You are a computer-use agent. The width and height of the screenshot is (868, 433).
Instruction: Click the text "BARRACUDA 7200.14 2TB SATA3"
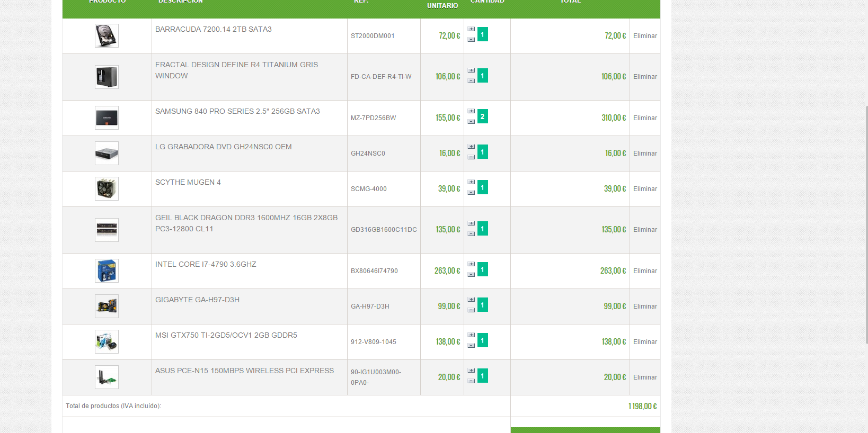[214, 29]
